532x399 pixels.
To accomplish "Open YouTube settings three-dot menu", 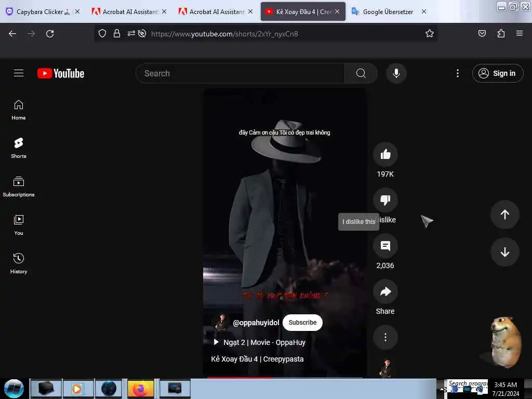I will coord(457,73).
